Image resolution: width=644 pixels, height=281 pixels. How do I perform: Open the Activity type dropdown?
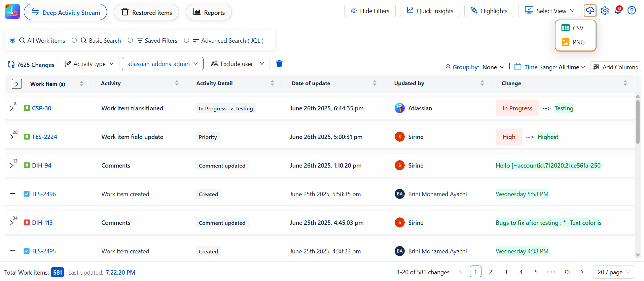(88, 64)
